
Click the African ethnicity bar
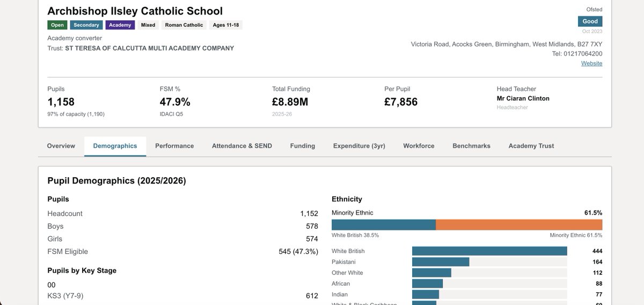click(x=427, y=284)
